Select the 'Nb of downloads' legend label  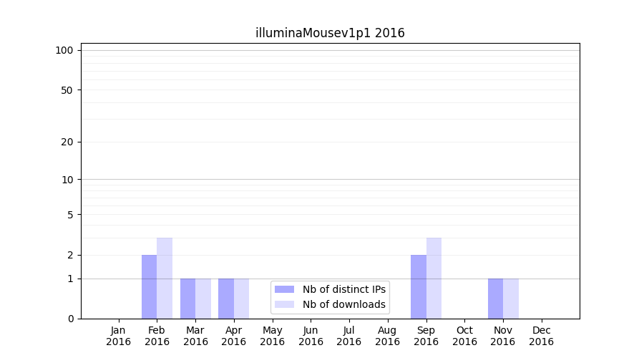tap(344, 304)
